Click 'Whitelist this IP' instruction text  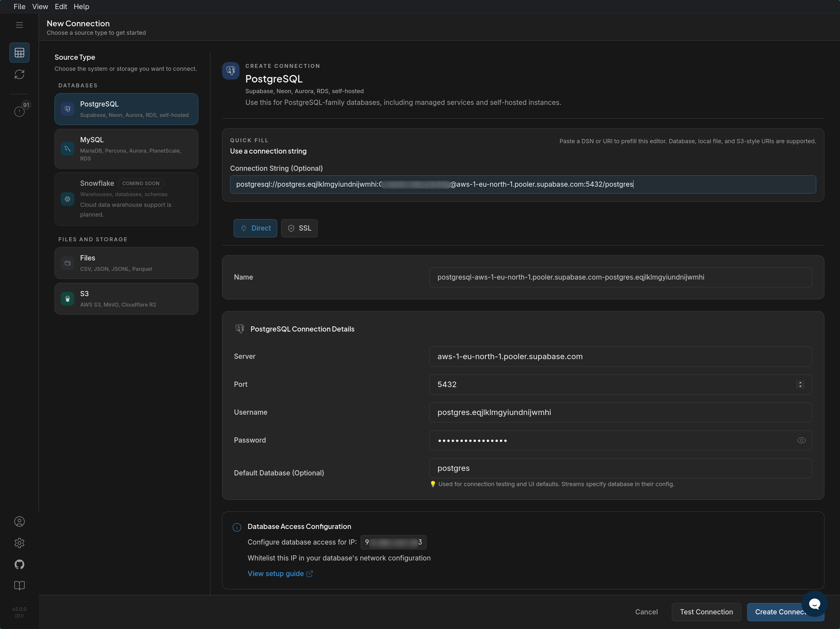(339, 558)
